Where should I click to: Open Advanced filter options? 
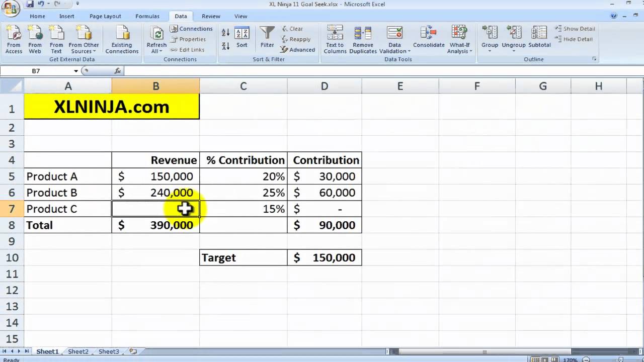coord(297,50)
